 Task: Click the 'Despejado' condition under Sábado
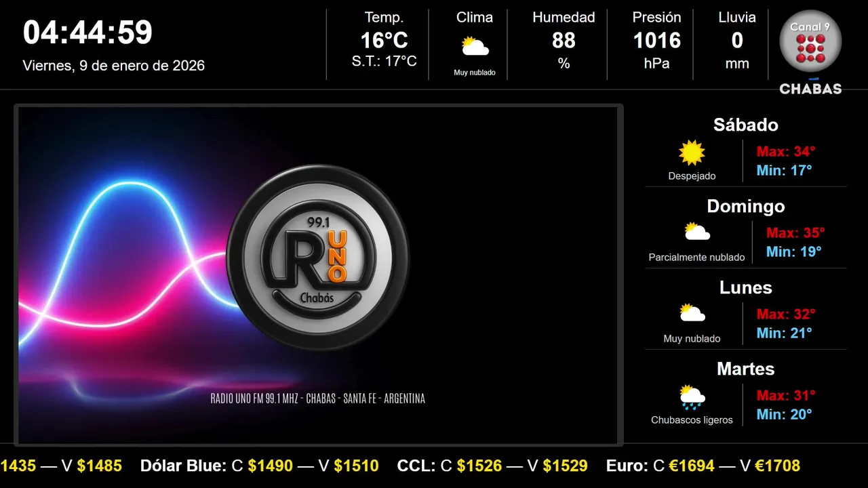(692, 176)
